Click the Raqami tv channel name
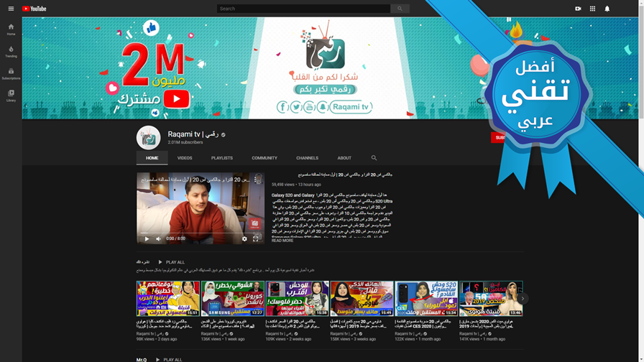 tap(193, 134)
